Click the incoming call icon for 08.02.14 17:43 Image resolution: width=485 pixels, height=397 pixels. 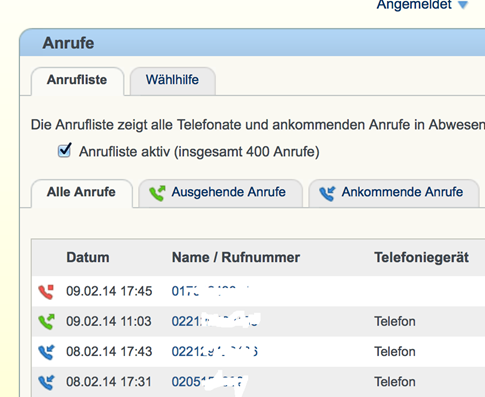[46, 352]
